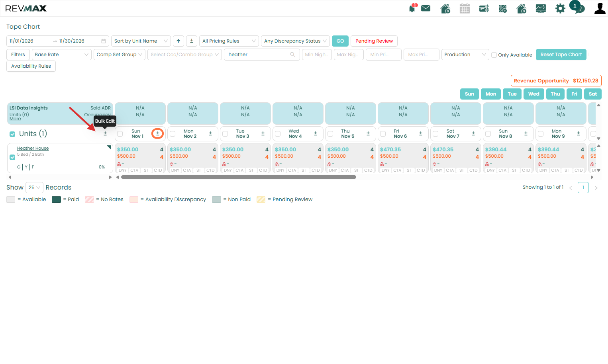Select the Sun day filter tab

(x=469, y=94)
